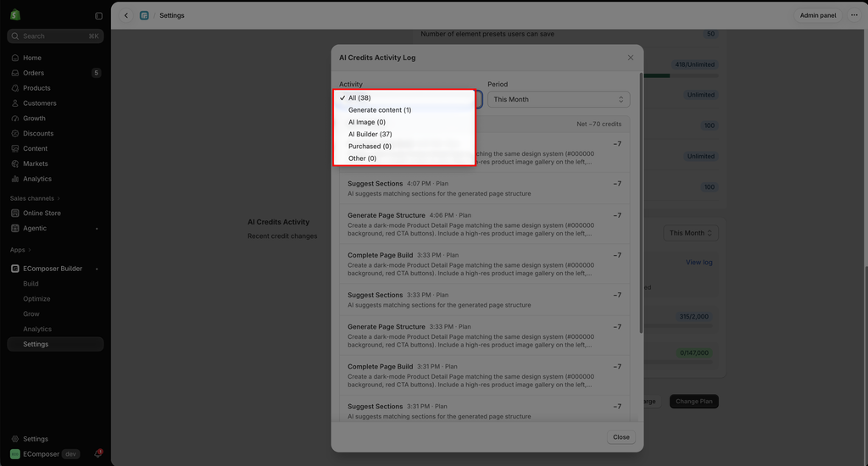Click the back arrow in Settings header

point(126,15)
